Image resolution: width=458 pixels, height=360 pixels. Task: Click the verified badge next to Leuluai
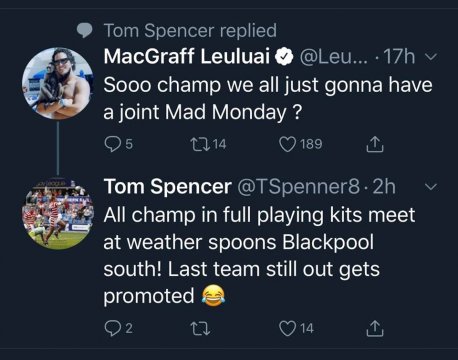[284, 57]
